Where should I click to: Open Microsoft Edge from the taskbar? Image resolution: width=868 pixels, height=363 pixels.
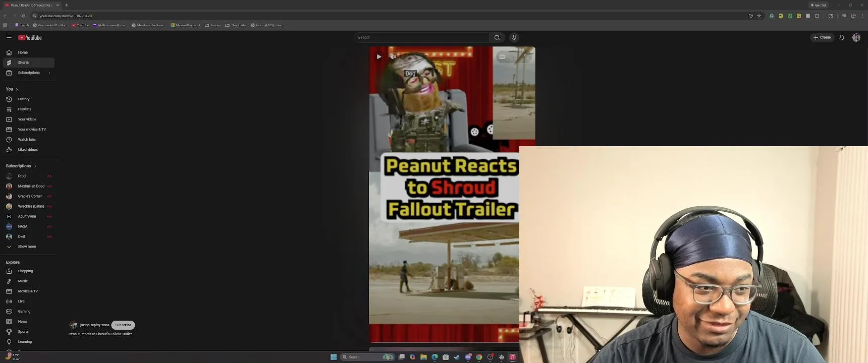click(x=435, y=357)
